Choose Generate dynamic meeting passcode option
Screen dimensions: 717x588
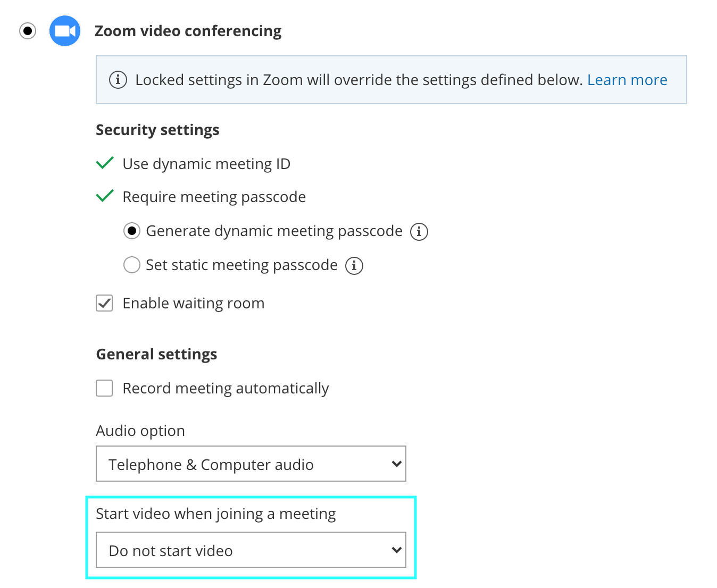pos(132,231)
